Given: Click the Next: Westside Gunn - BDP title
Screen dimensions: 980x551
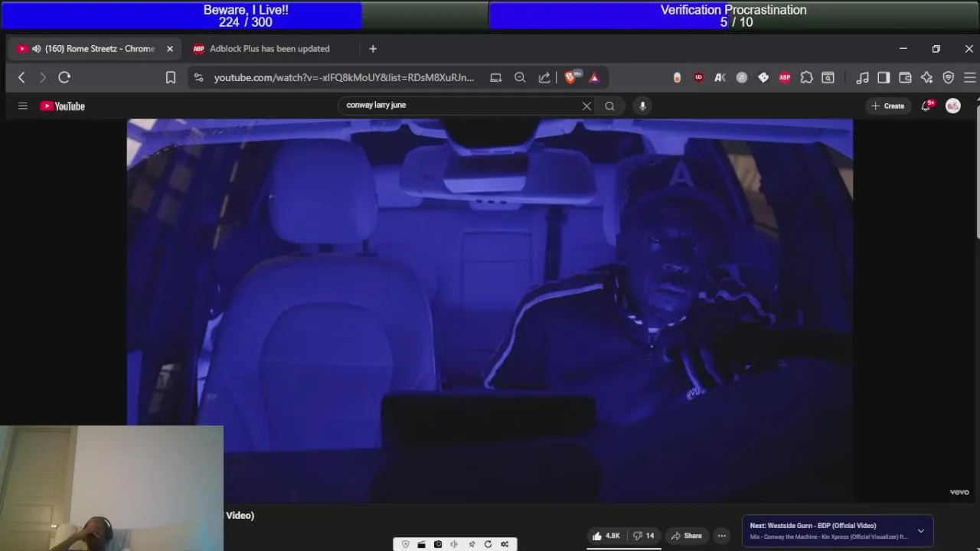Looking at the screenshot, I should coord(812,526).
